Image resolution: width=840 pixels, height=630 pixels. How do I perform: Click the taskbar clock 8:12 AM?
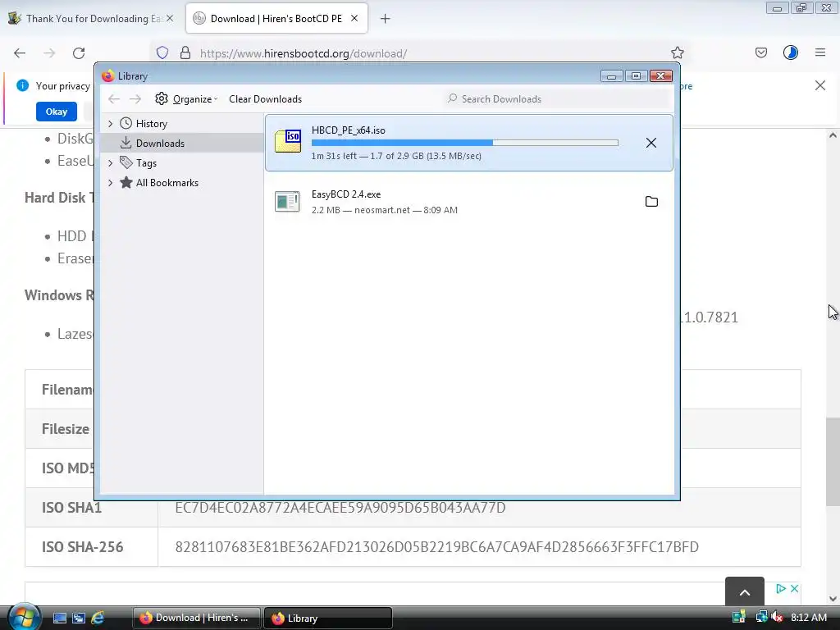[808, 617]
